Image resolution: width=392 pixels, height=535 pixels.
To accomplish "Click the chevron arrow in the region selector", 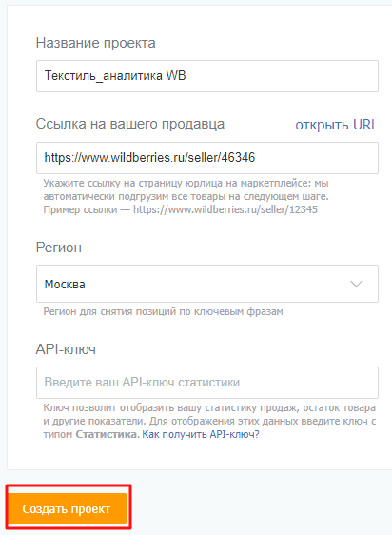I will (x=356, y=284).
